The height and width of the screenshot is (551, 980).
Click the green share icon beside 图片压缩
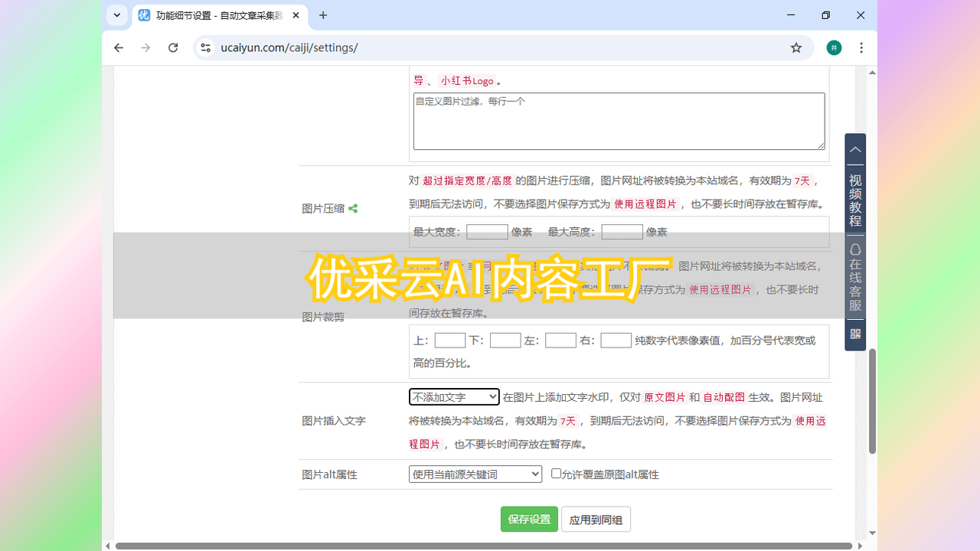(x=353, y=208)
